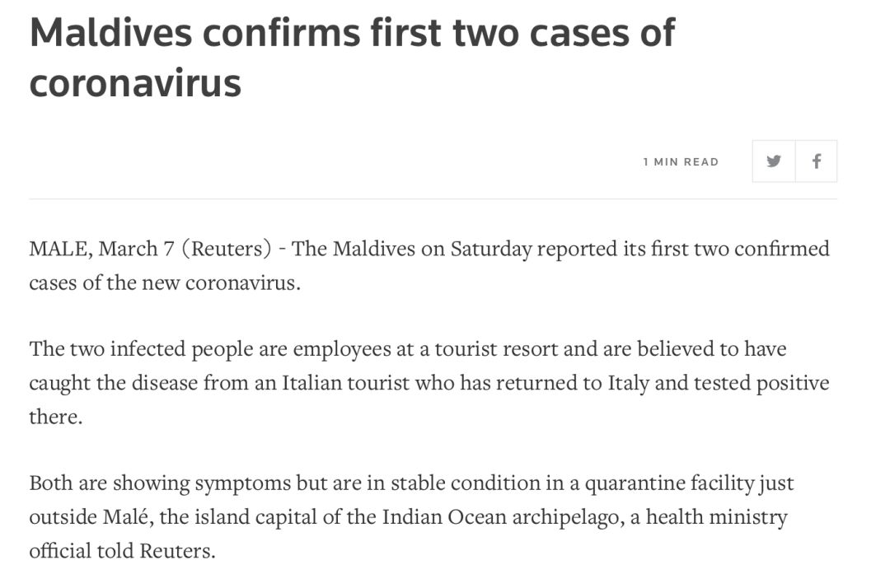Select "coronavirus" on the headline's second line
The width and height of the screenshot is (890, 588).
coord(135,83)
